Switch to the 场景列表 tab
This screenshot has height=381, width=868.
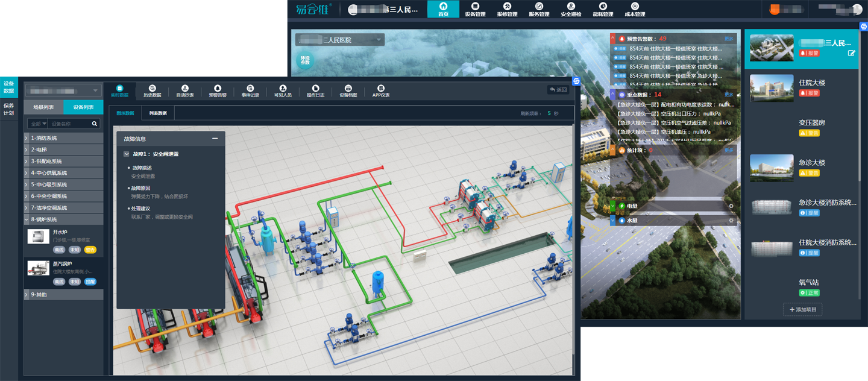pyautogui.click(x=43, y=107)
